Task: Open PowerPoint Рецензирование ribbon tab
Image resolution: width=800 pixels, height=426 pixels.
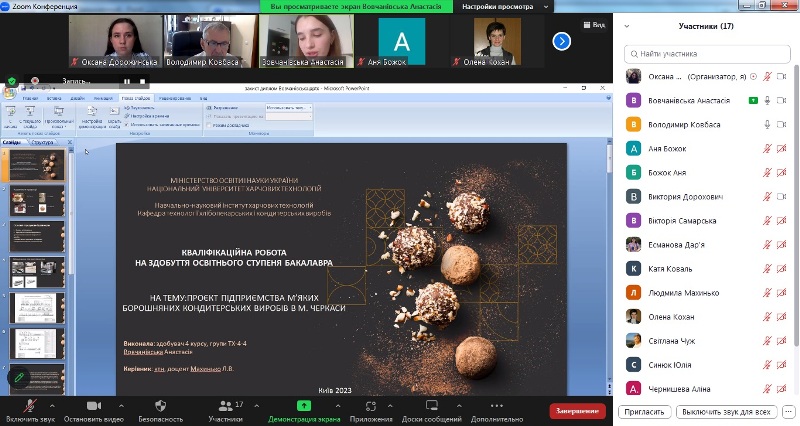Action: pyautogui.click(x=175, y=98)
